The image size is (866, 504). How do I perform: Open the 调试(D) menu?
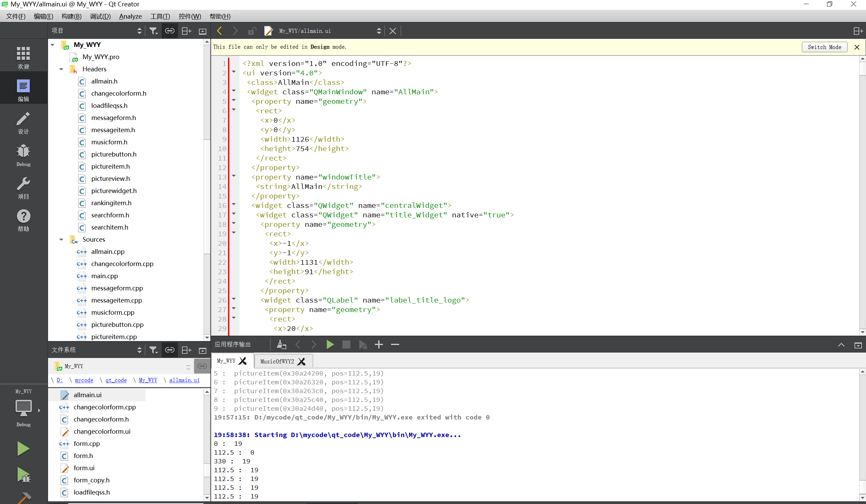(x=100, y=16)
